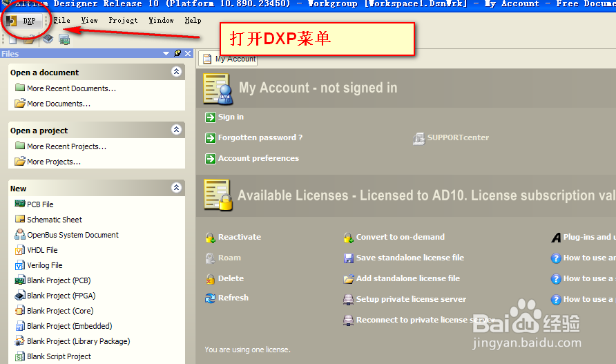The height and width of the screenshot is (364, 616).
Task: Click Convert to on-demand
Action: 401,237
